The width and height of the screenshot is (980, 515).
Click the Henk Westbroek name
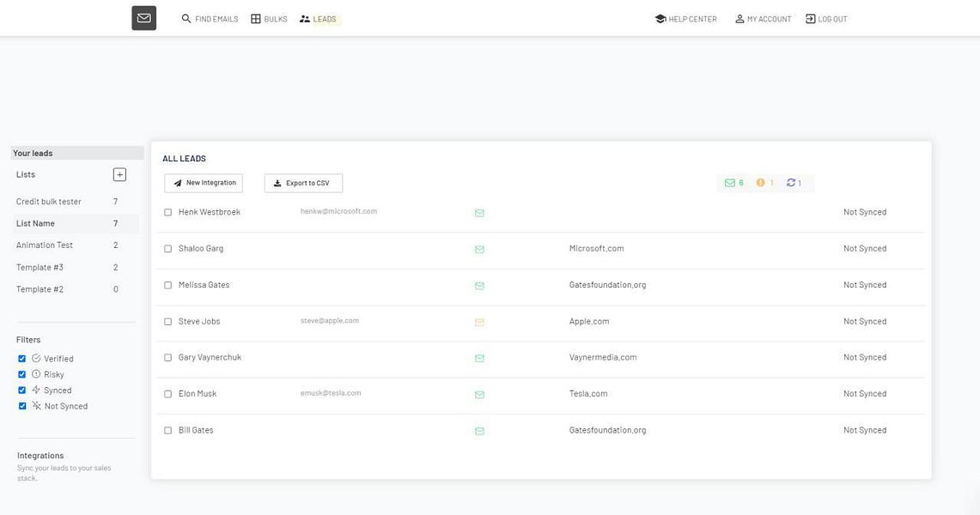210,212
